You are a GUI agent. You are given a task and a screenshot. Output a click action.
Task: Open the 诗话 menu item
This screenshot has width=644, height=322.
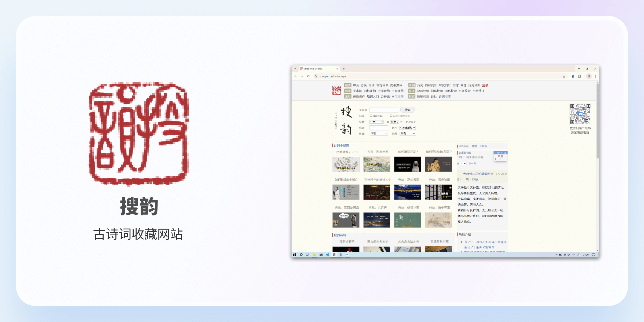[x=364, y=85]
